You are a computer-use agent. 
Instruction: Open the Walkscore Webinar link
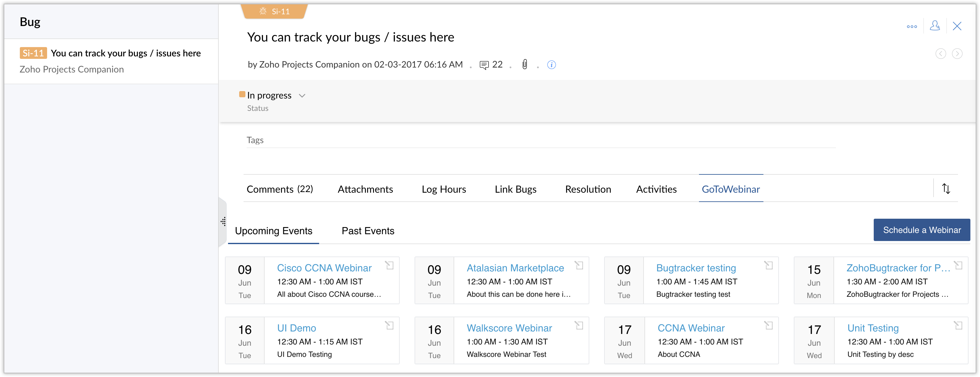[509, 328]
